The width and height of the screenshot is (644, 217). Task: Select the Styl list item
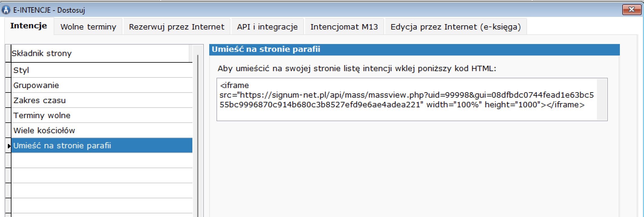(101, 70)
